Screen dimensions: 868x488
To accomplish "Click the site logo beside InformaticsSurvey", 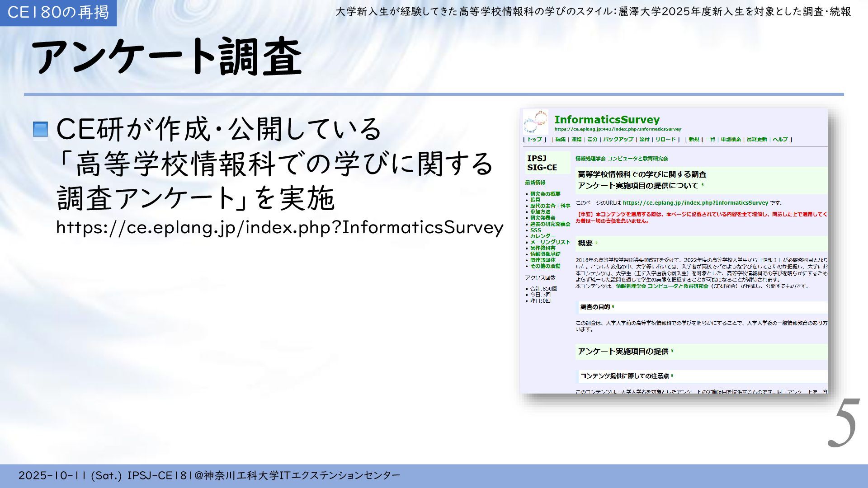I will pos(536,122).
